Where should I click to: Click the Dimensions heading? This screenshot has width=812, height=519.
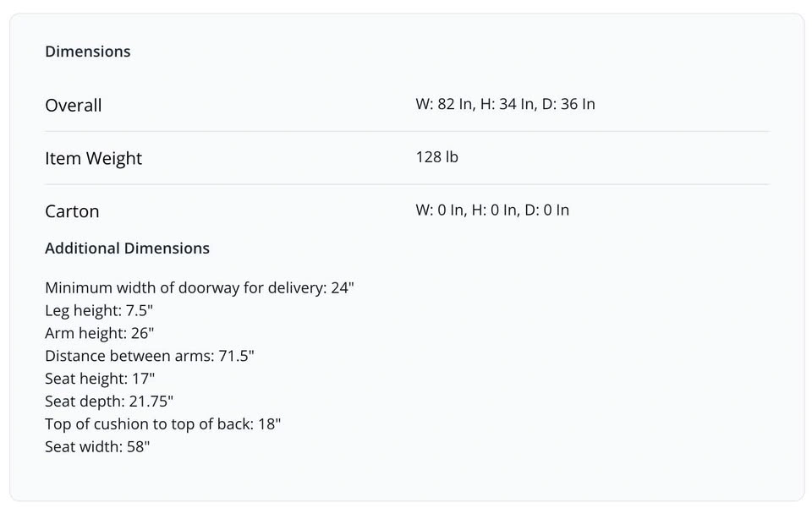tap(87, 52)
